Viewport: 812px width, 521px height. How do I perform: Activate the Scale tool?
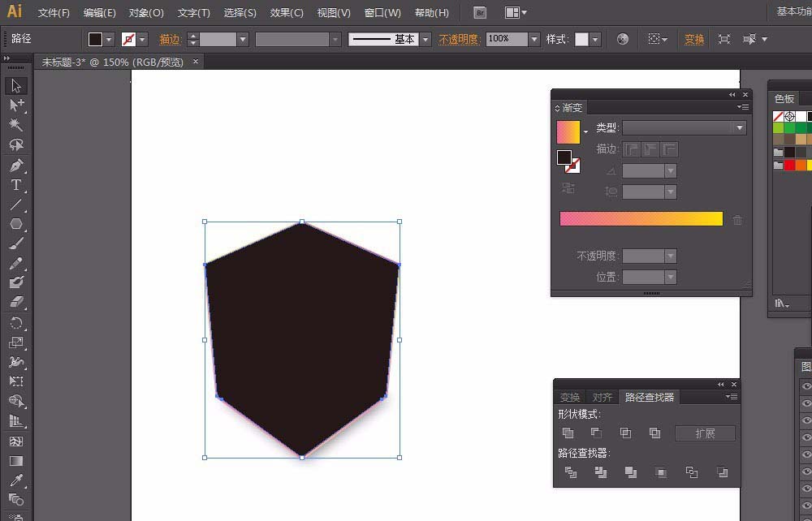tap(16, 342)
